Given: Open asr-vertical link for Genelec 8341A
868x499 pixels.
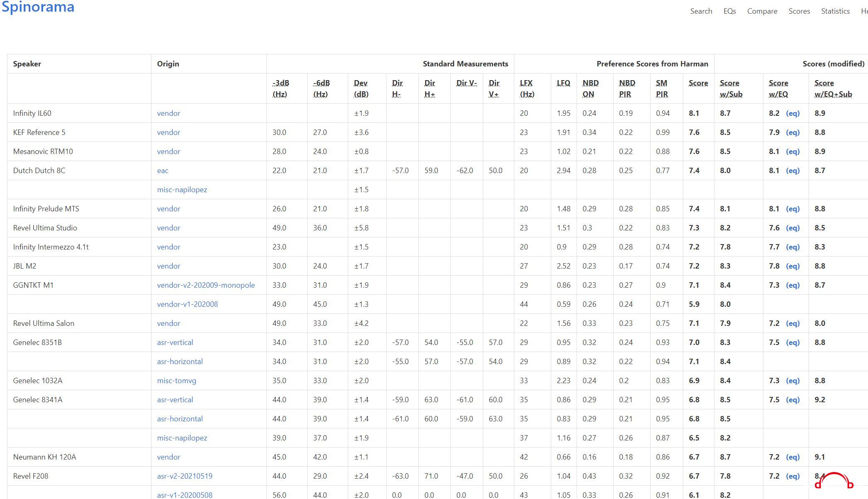Looking at the screenshot, I should coord(175,400).
